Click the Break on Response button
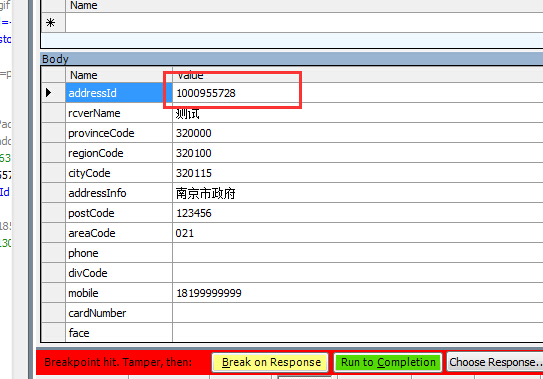543x379 pixels. 270,362
